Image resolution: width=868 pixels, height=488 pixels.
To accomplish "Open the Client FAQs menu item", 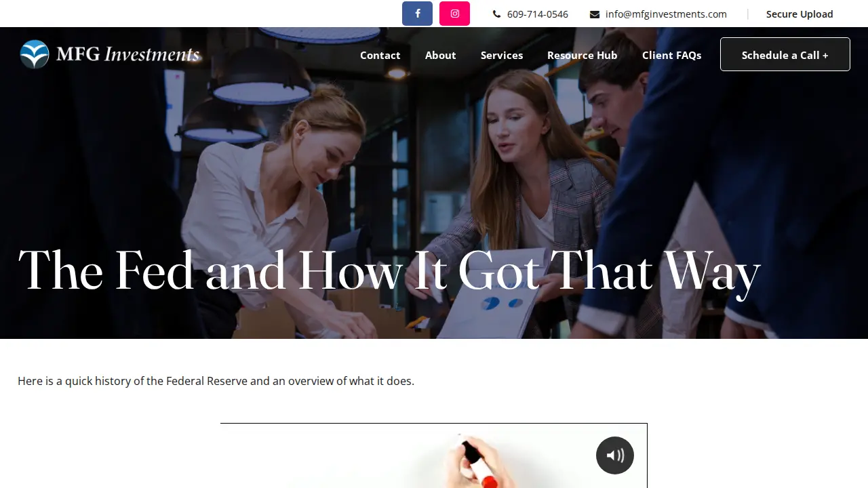I will tap(672, 55).
